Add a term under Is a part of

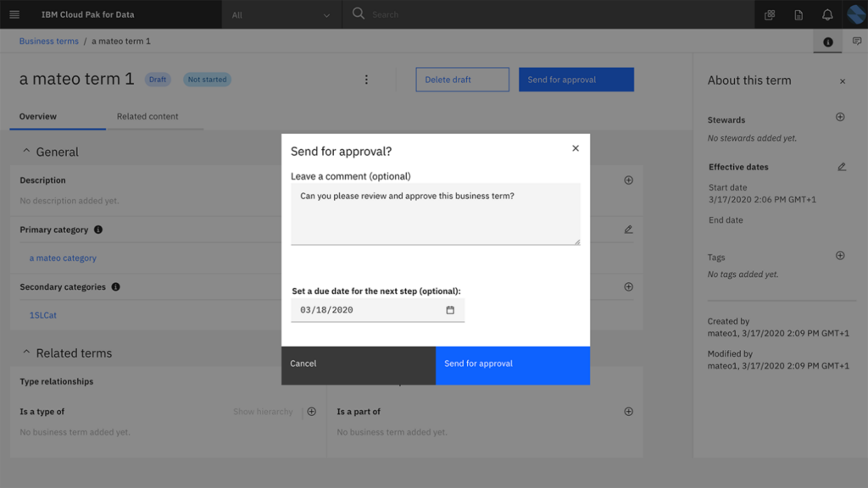(x=628, y=411)
